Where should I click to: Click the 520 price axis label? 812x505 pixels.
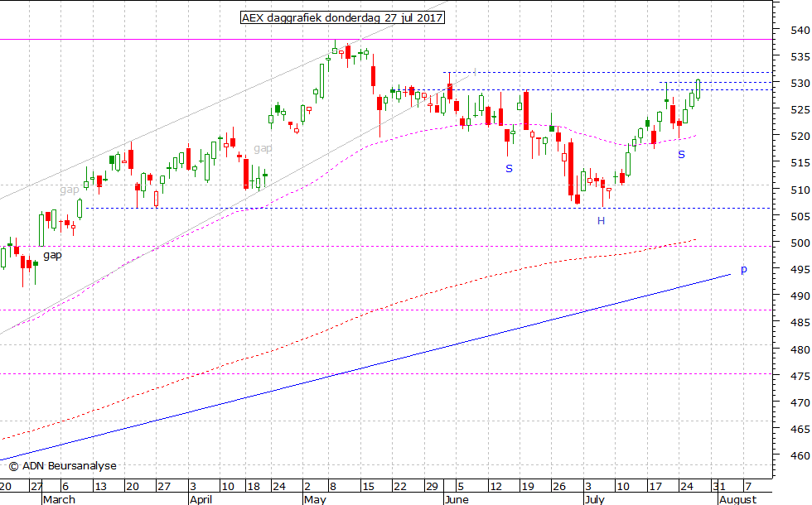click(800, 137)
